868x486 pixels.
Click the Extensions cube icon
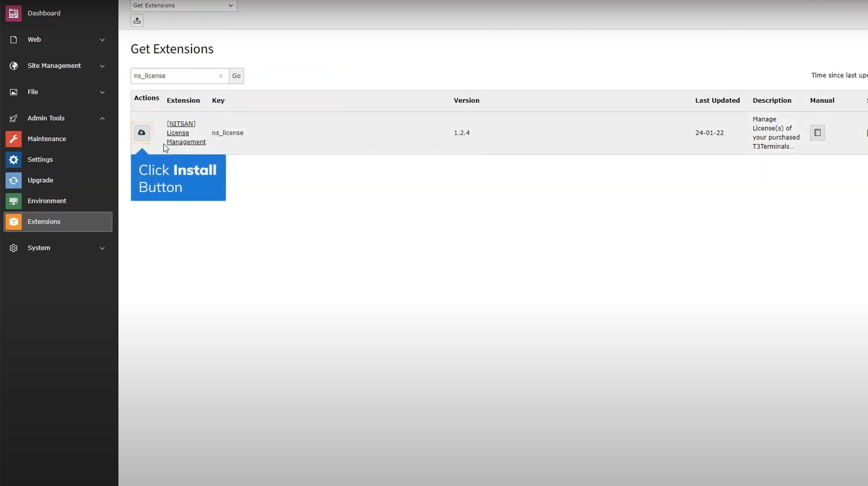point(14,222)
